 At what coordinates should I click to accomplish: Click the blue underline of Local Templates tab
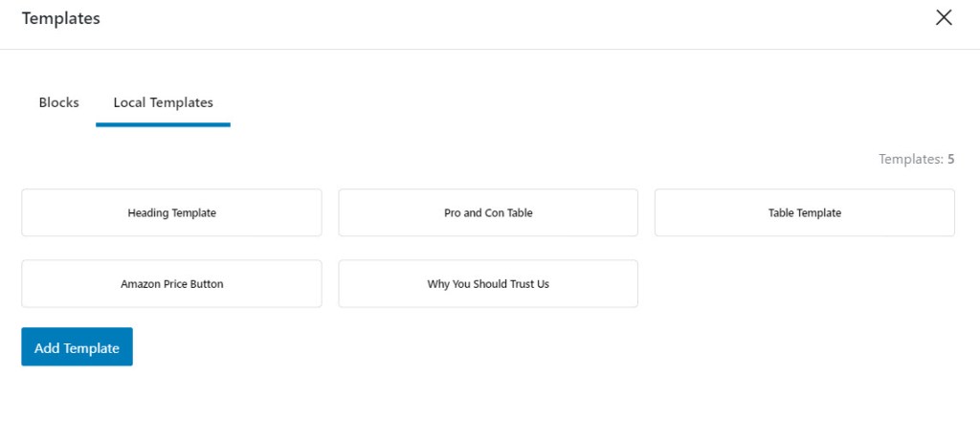tap(163, 125)
